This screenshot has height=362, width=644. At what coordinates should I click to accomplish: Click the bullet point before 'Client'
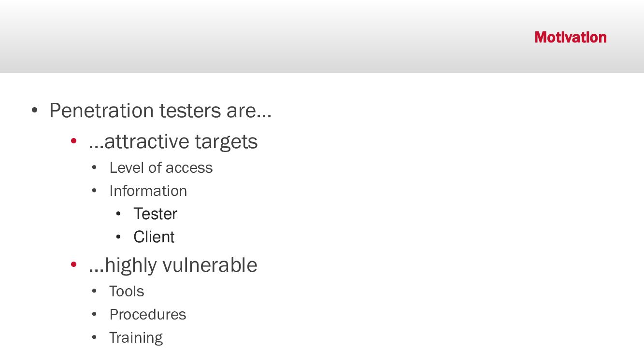(118, 237)
